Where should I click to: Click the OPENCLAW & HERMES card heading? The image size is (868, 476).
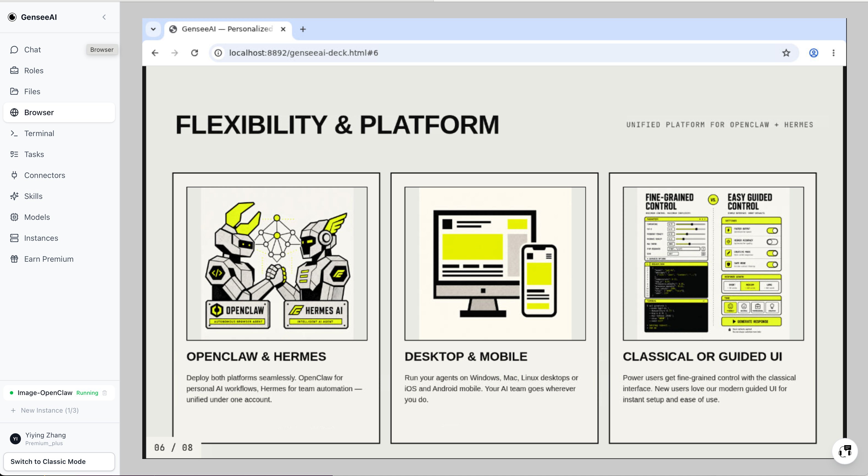click(256, 356)
